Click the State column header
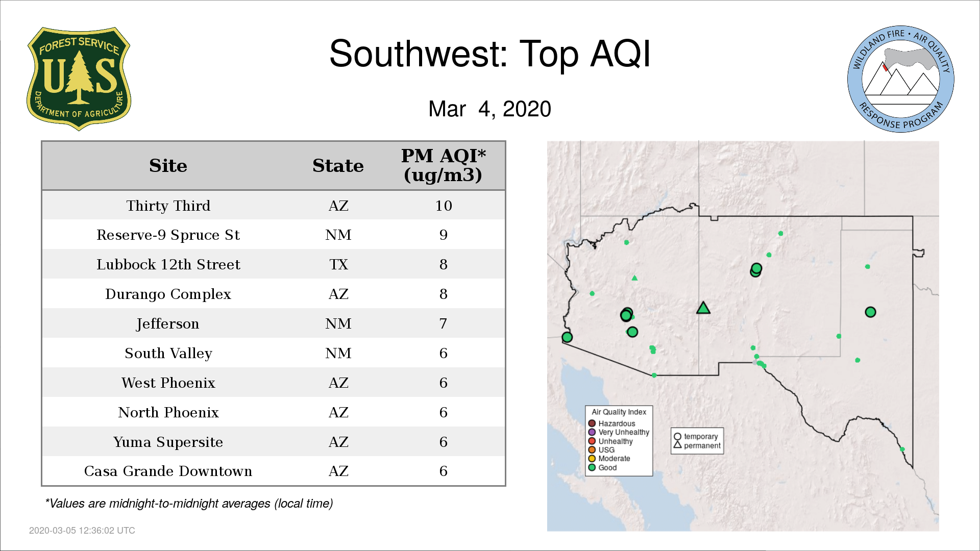Screen dimensions: 980x551 coord(338,166)
